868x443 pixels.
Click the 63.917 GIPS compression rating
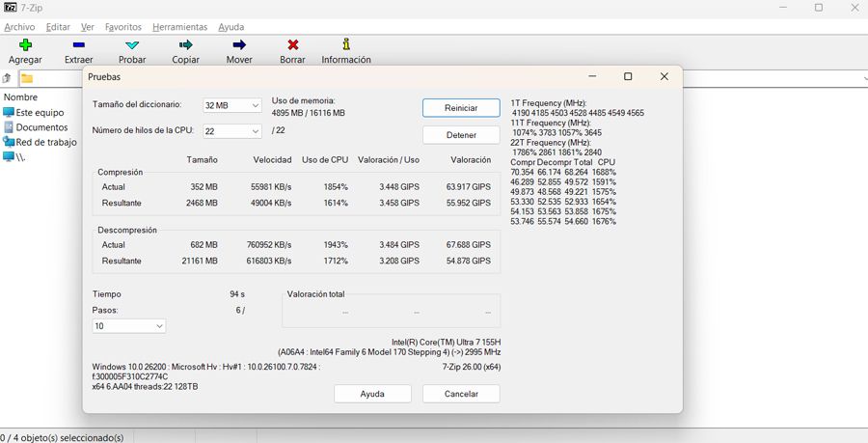click(x=469, y=186)
